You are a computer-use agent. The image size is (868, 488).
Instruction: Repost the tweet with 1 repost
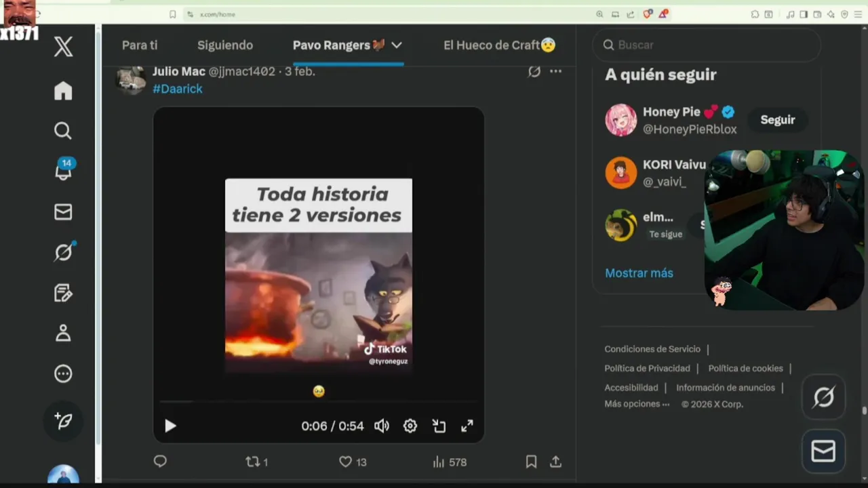tap(256, 462)
